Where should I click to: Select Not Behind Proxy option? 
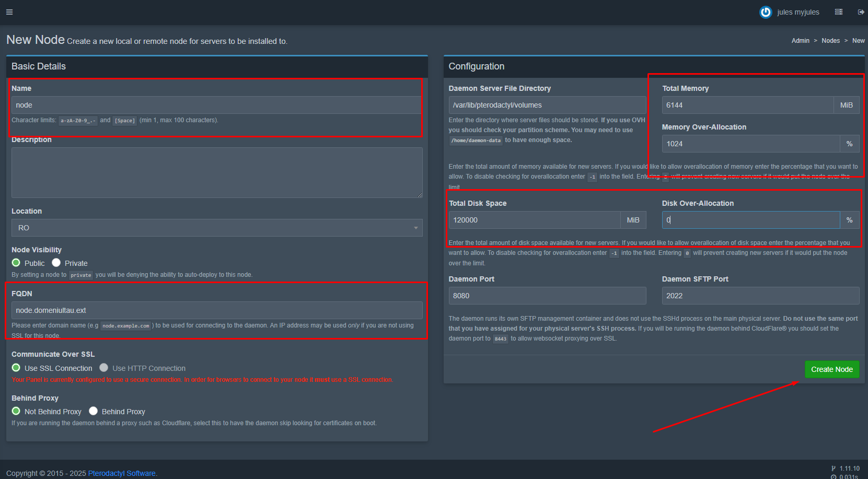tap(16, 411)
